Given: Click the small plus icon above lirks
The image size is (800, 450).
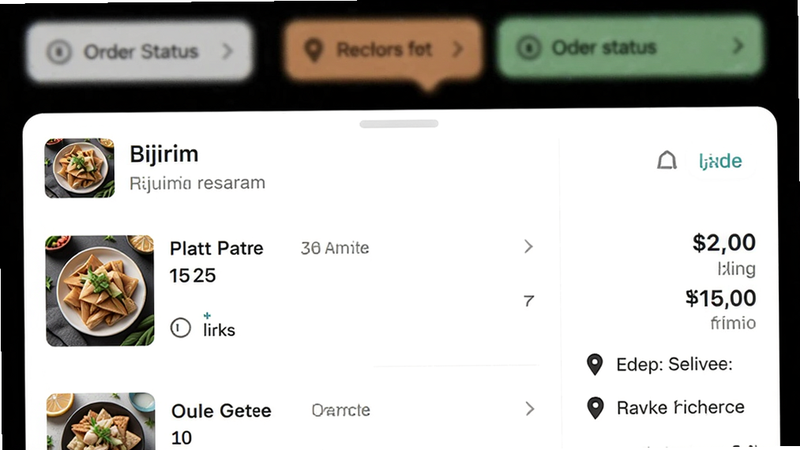Looking at the screenshot, I should point(207,316).
